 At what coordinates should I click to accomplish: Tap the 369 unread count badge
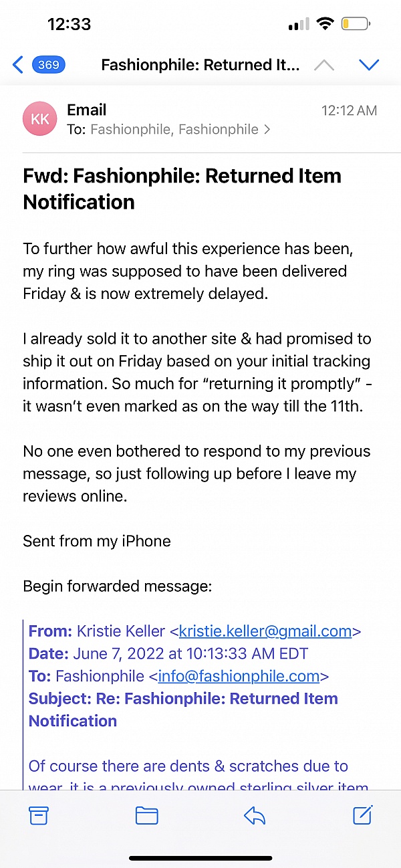(46, 65)
